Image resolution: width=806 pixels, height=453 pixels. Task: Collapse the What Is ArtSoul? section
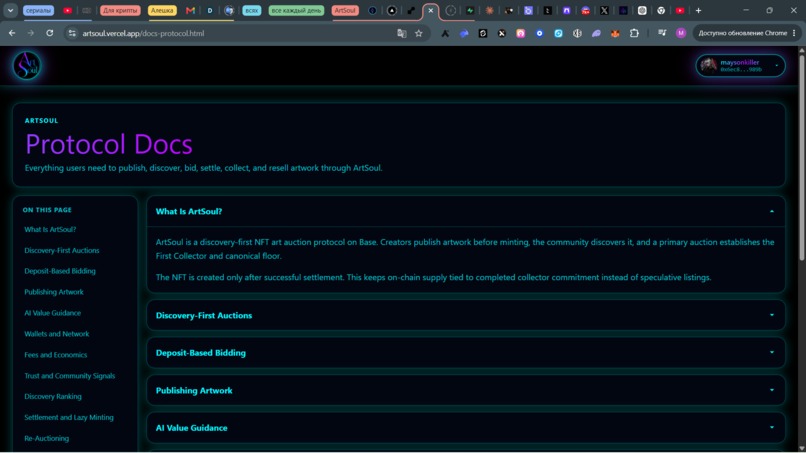click(x=466, y=211)
